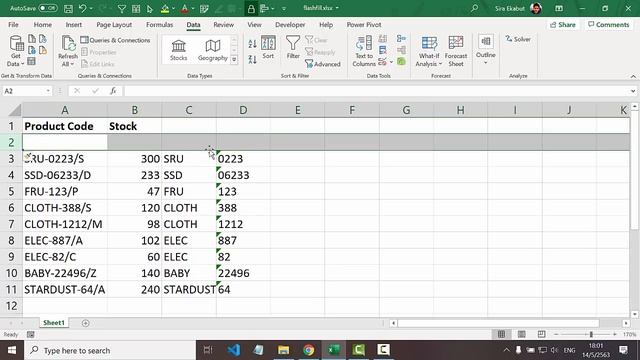Image resolution: width=640 pixels, height=360 pixels.
Task: Open the What-If Analysis dropdown
Action: pyautogui.click(x=429, y=51)
